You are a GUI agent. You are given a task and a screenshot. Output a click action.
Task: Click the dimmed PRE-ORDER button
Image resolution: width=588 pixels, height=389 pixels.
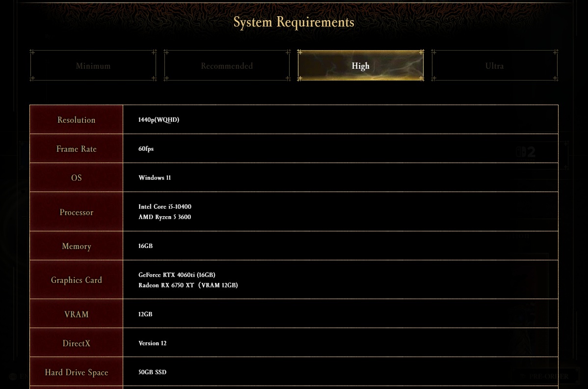(x=545, y=376)
